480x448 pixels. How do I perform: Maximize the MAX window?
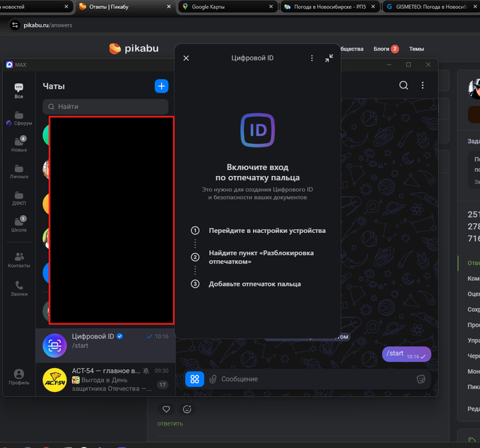409,64
